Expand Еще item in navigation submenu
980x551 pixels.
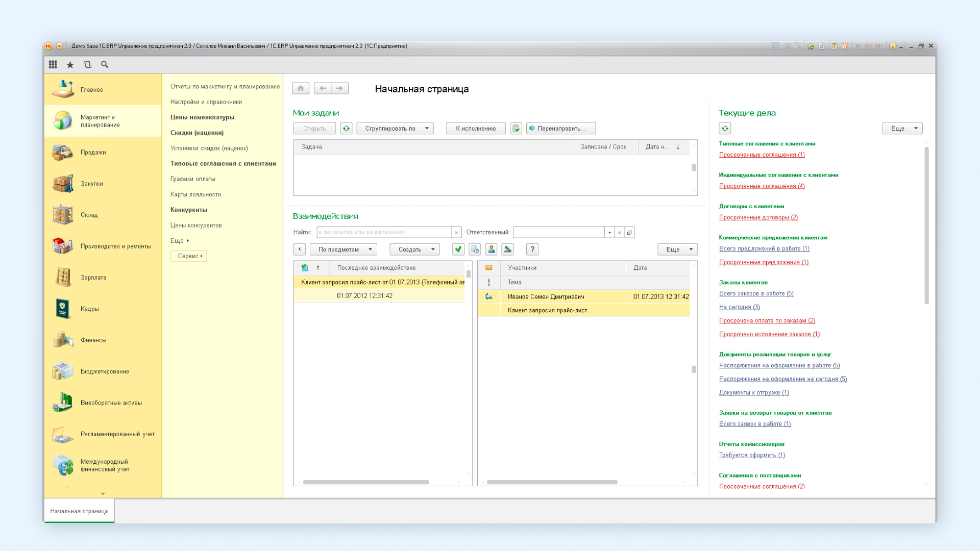pyautogui.click(x=180, y=241)
